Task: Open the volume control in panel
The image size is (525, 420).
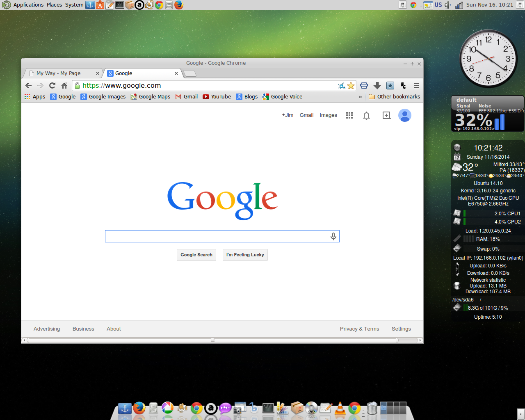Action: point(448,5)
